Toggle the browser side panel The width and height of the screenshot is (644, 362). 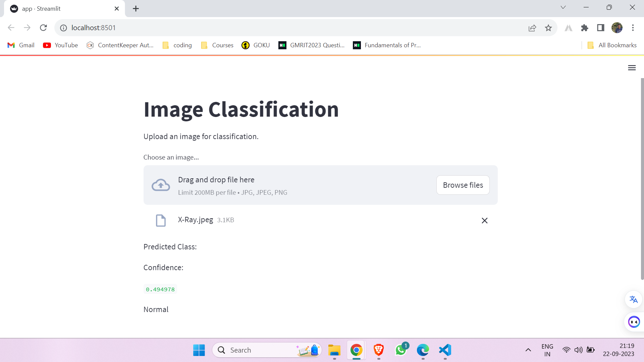click(600, 28)
